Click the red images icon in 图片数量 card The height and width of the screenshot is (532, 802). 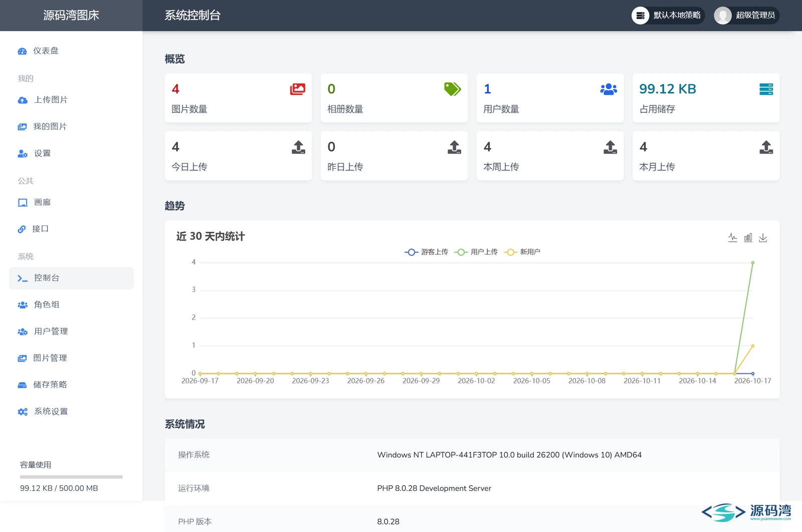coord(297,89)
